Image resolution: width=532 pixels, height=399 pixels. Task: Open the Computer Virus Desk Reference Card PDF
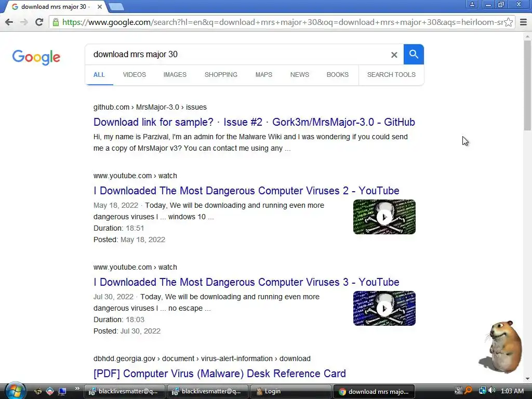point(220,374)
